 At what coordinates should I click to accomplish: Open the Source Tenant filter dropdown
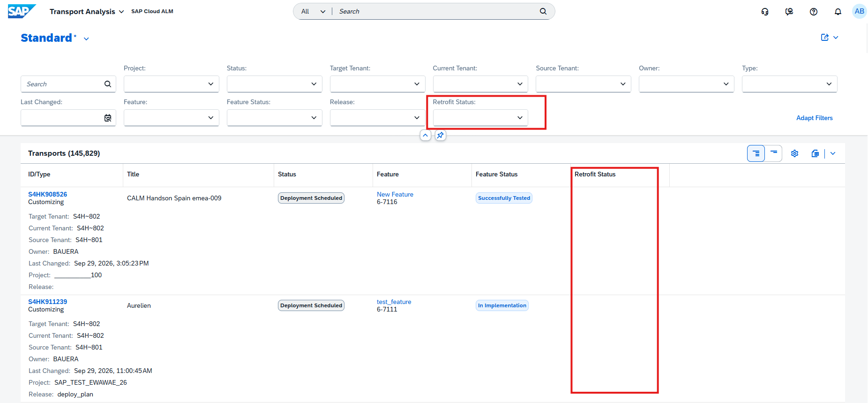pos(623,84)
